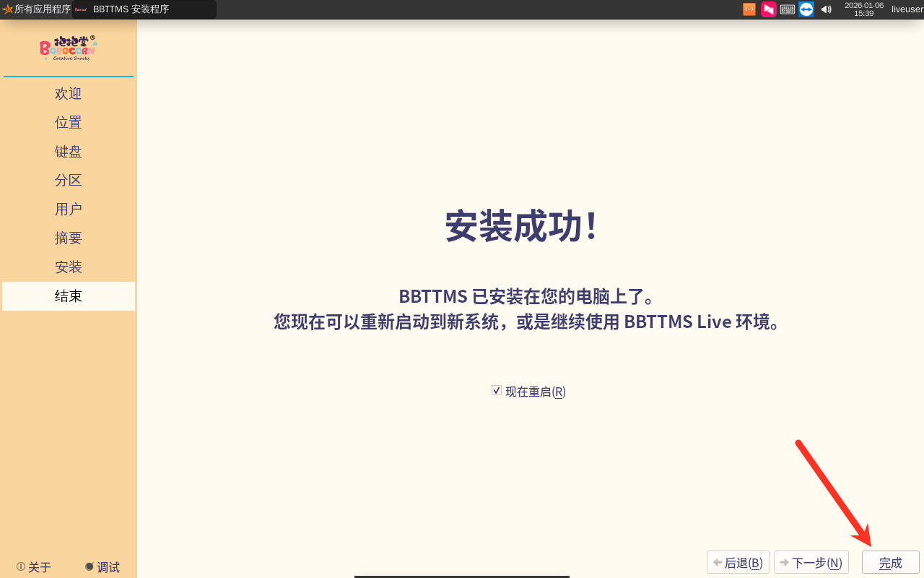Viewport: 924px width, 578px height.
Task: Click the 后退(B) back button
Action: pos(738,563)
